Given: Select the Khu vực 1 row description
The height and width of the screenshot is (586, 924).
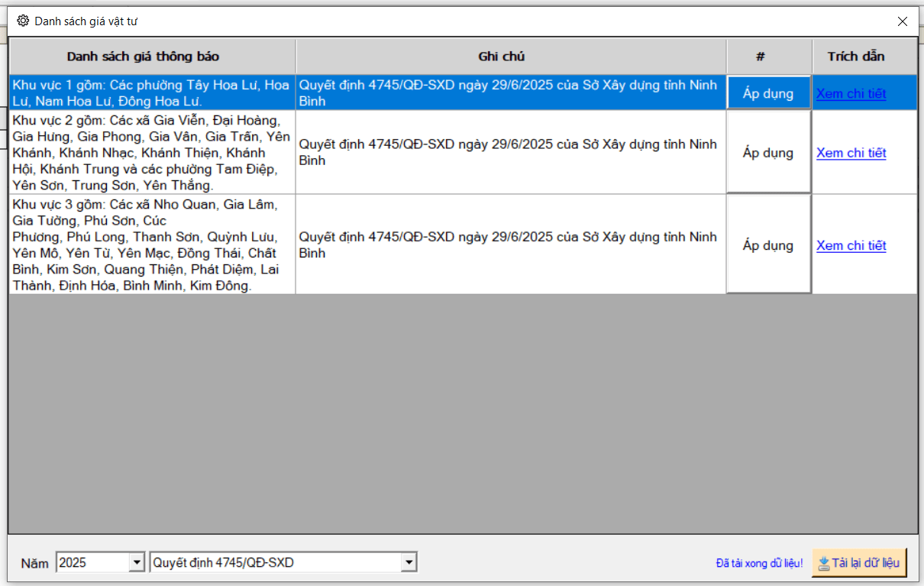Looking at the screenshot, I should pos(151,93).
